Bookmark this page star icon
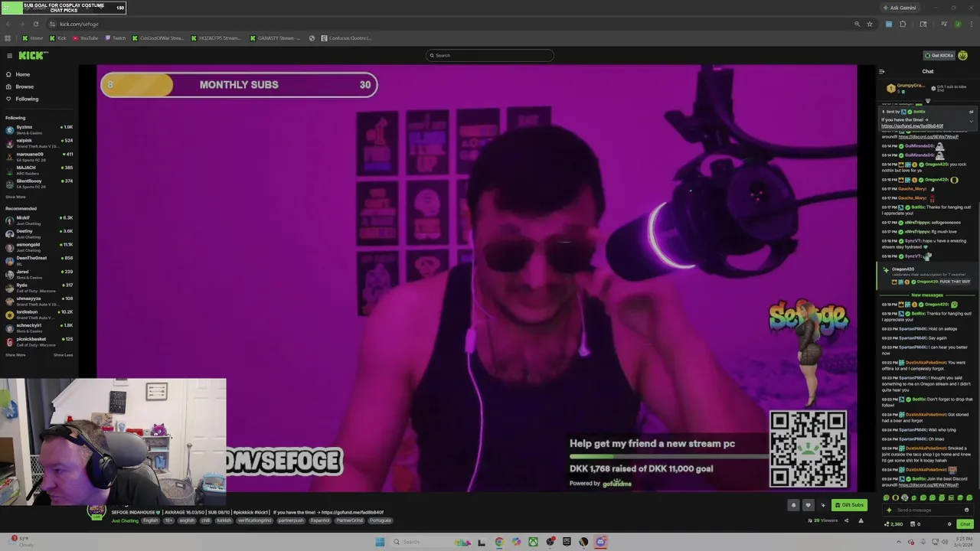 [x=870, y=24]
